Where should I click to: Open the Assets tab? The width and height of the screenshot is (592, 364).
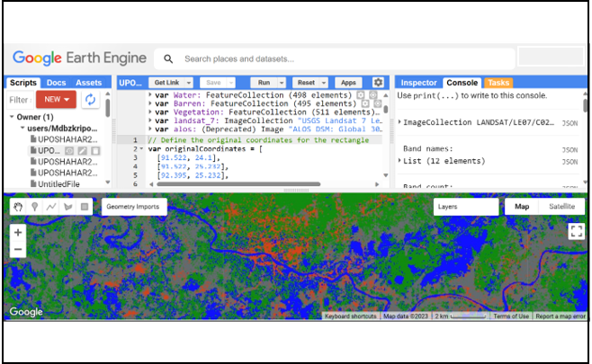88,83
